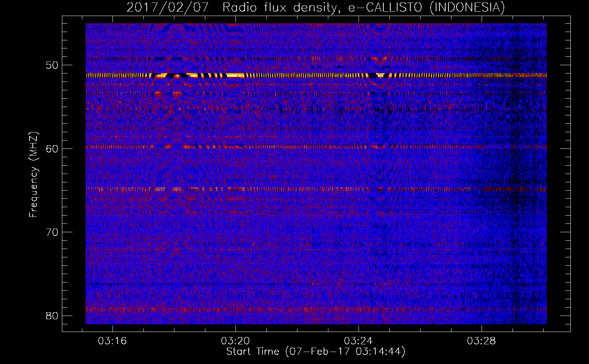The image size is (589, 364).
Task: Click the '03:24' time tick label
Action: [x=358, y=341]
